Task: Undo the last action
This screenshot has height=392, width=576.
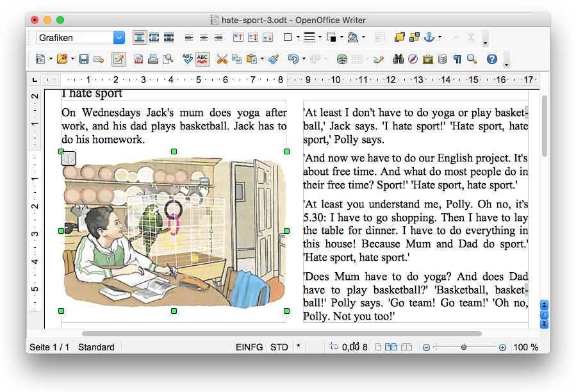Action: [293, 59]
